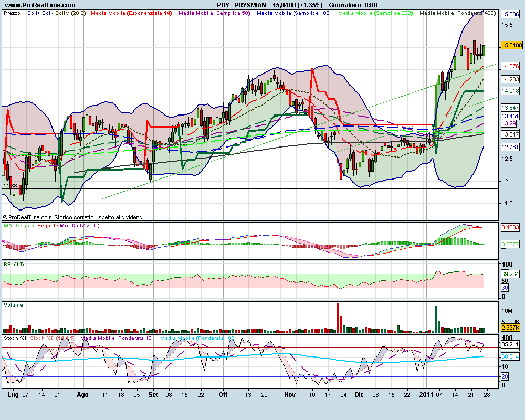Click the RSI 30 level tag
Image resolution: width=525 pixels, height=420 pixels.
505,288
